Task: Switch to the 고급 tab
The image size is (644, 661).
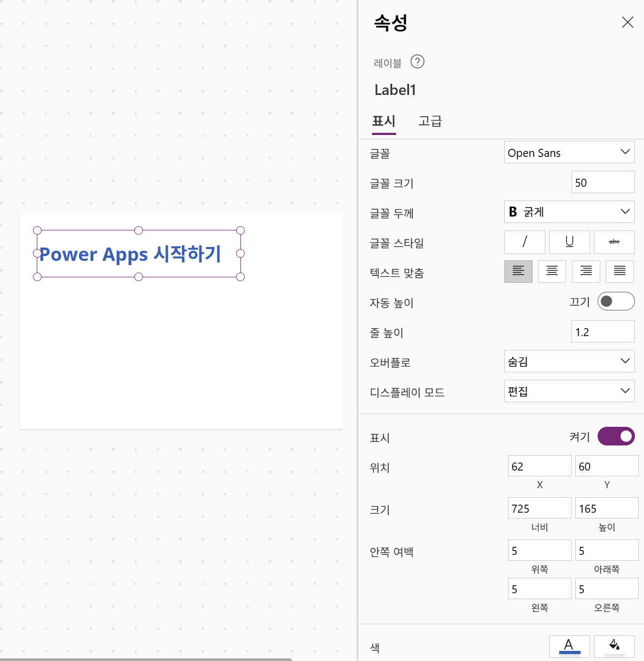Action: (430, 121)
